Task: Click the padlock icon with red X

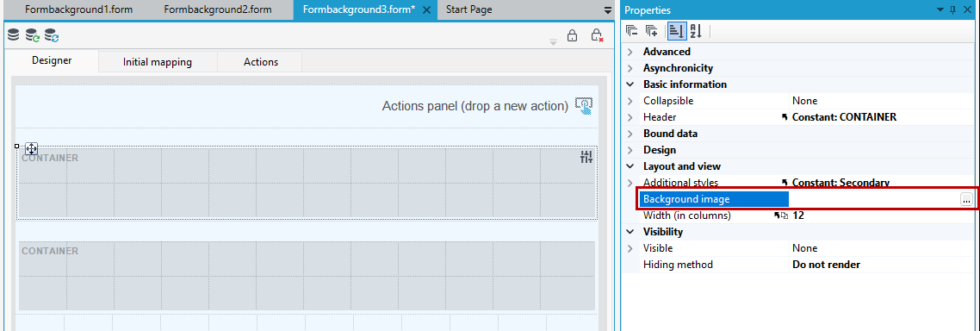Action: (597, 36)
